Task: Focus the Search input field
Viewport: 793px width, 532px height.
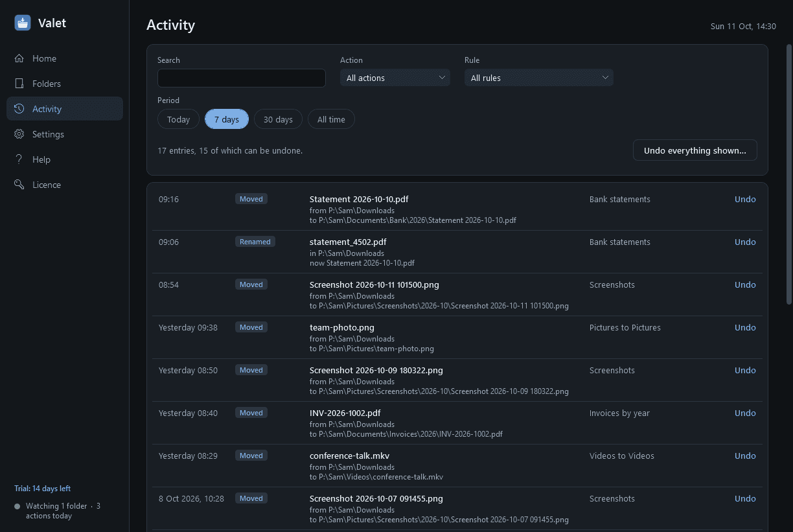Action: pyautogui.click(x=242, y=78)
